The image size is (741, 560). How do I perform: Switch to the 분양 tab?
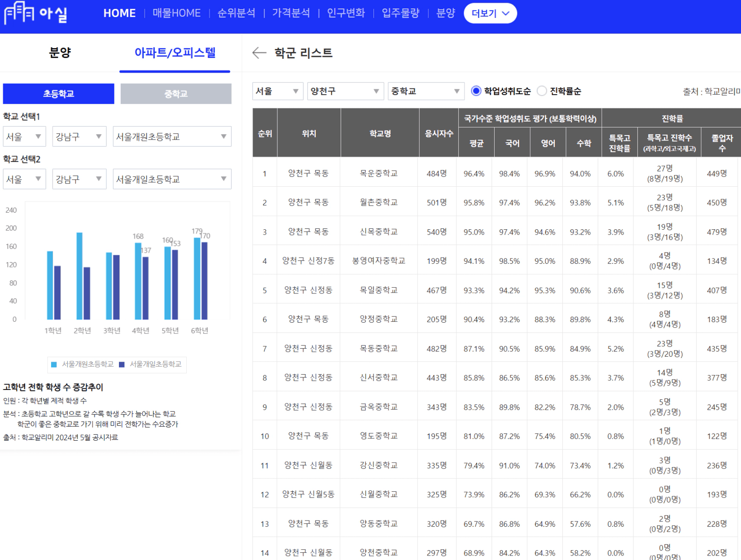[60, 53]
